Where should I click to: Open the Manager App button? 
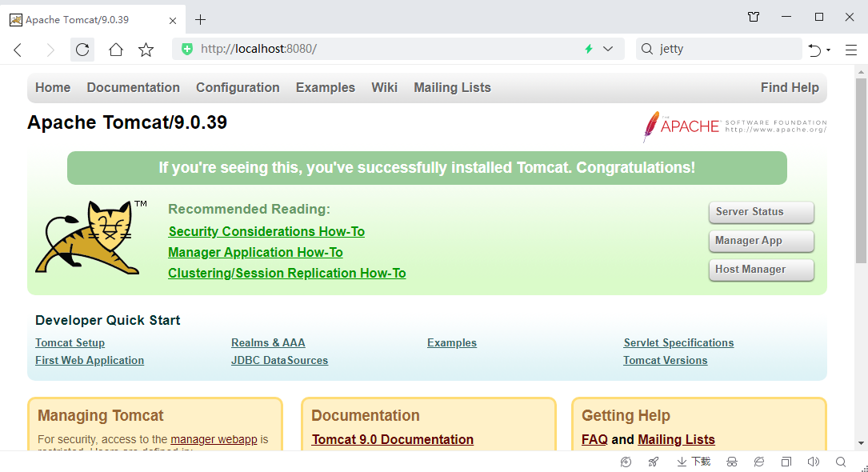coord(761,241)
